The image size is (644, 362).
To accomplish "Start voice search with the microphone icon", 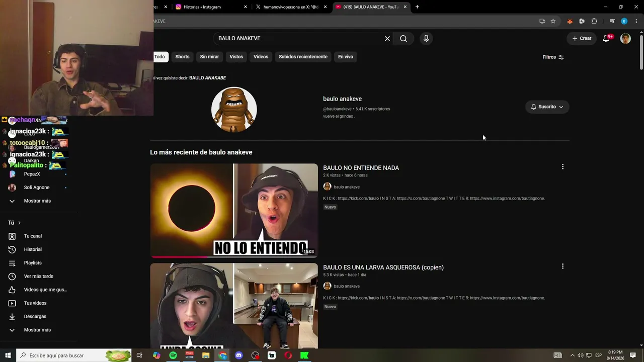I will pyautogui.click(x=426, y=39).
